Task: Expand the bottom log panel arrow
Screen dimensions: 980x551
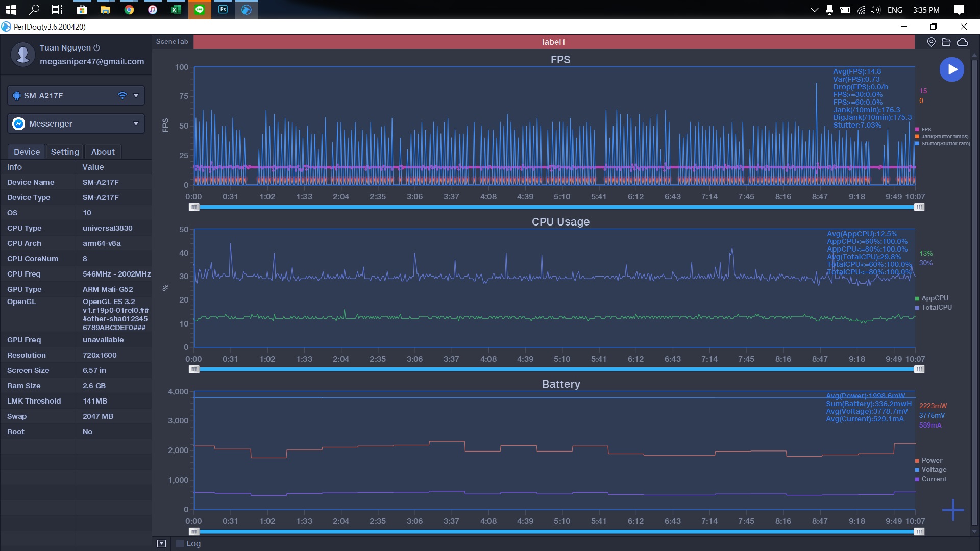Action: (161, 544)
